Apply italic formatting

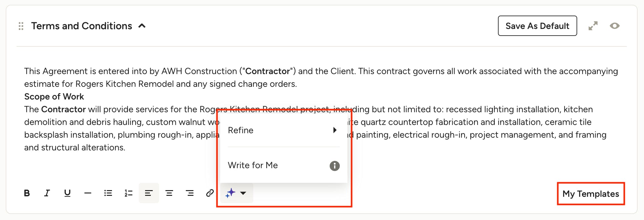47,193
